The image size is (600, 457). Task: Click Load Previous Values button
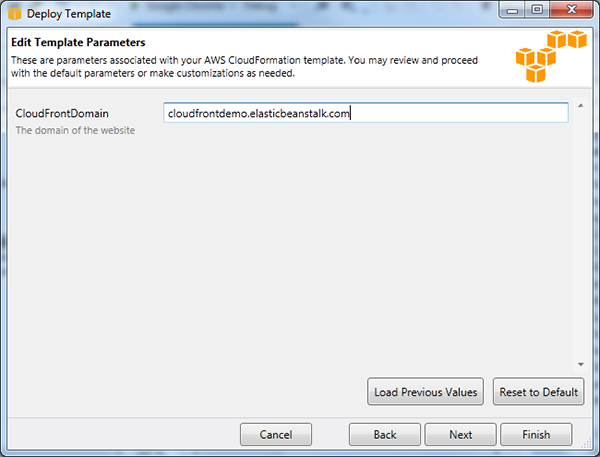[425, 392]
